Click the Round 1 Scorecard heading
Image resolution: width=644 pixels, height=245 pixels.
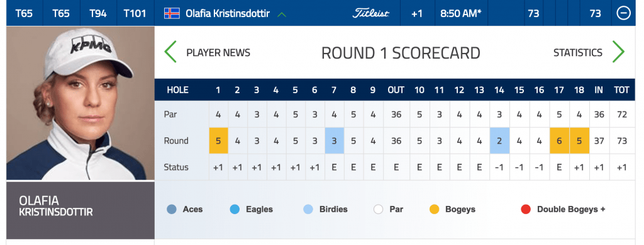(x=401, y=53)
